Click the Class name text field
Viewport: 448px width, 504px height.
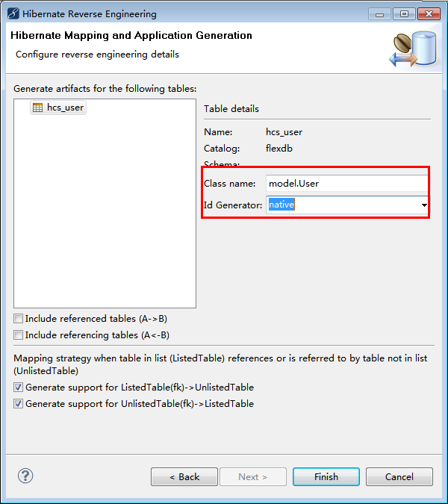tap(346, 184)
